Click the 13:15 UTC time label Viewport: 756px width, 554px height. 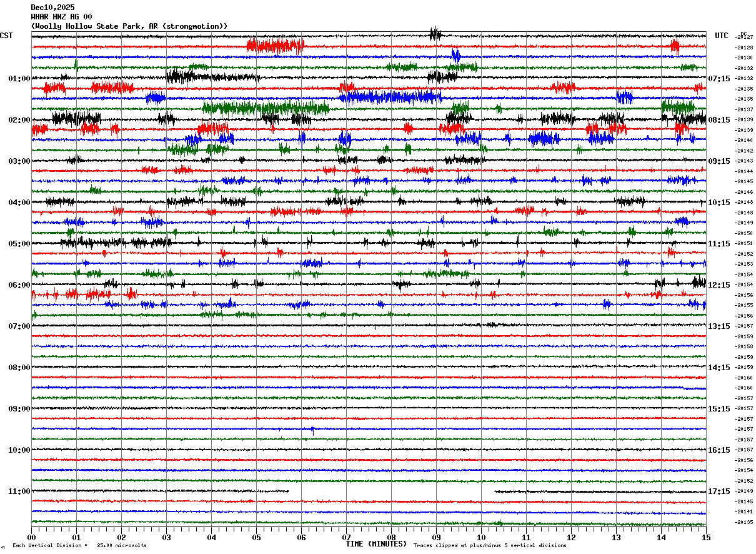click(719, 326)
